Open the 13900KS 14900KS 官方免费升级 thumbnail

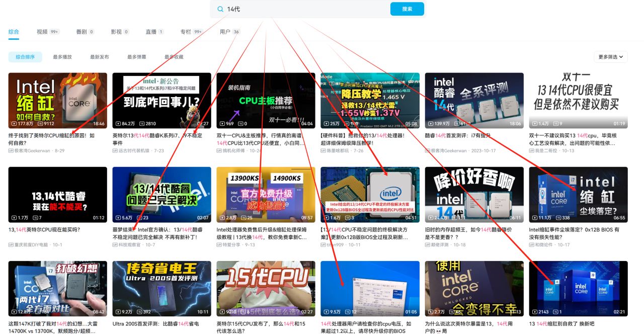click(x=266, y=195)
